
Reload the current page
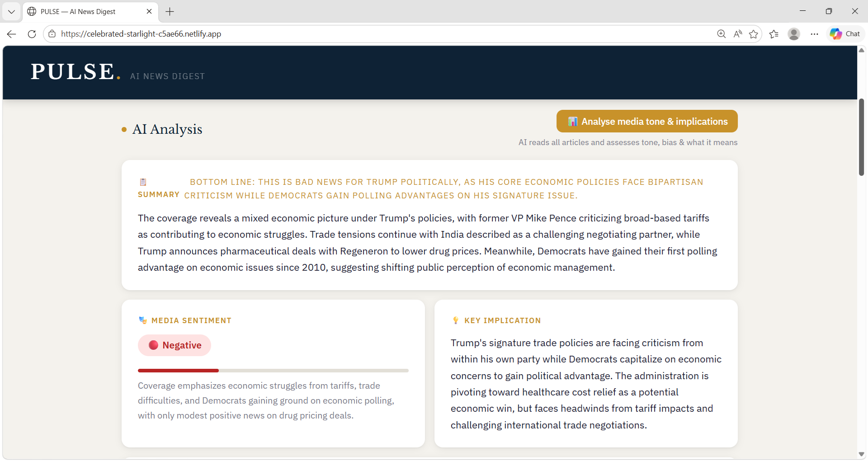[31, 34]
